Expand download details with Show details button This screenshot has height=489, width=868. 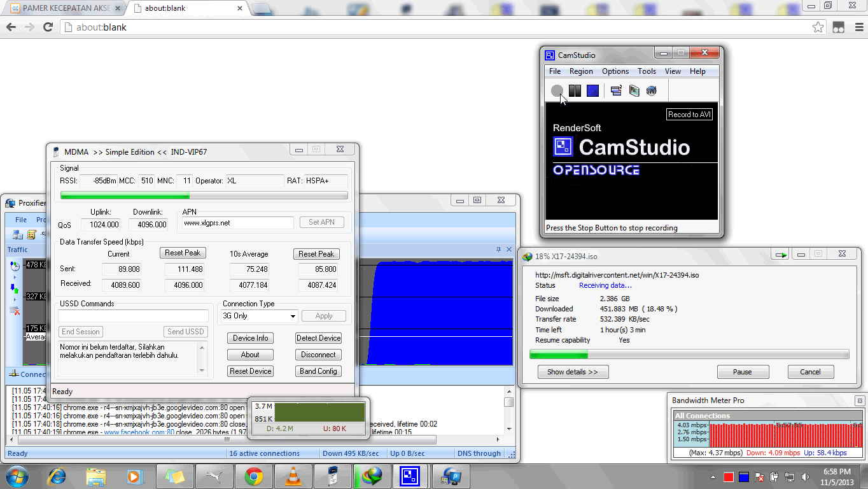click(573, 372)
